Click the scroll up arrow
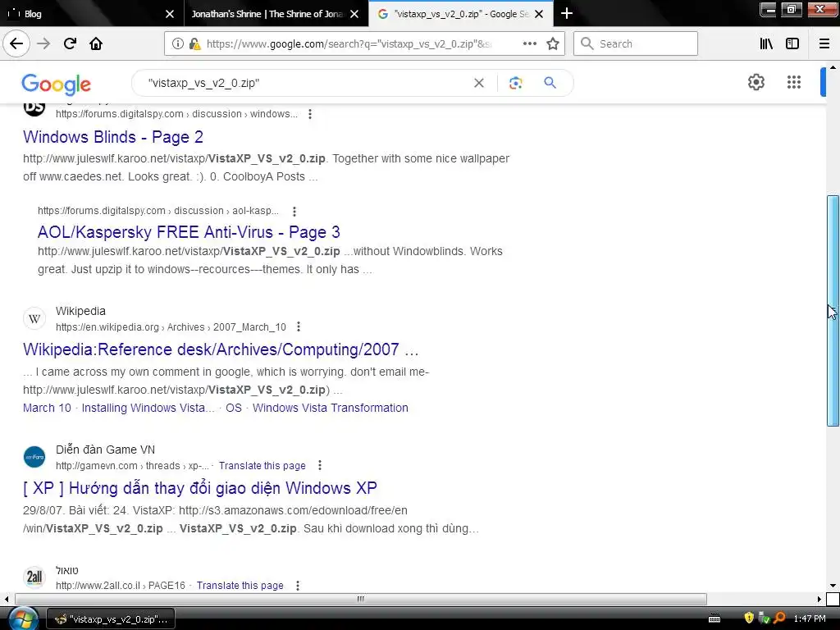The width and height of the screenshot is (840, 630). coord(833,67)
